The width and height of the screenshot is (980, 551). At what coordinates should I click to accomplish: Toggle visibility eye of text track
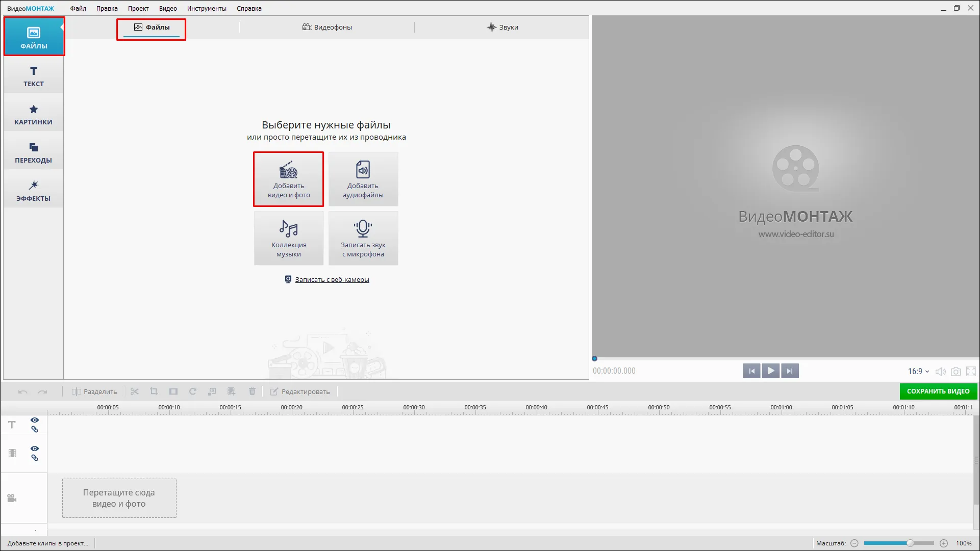[x=35, y=420]
